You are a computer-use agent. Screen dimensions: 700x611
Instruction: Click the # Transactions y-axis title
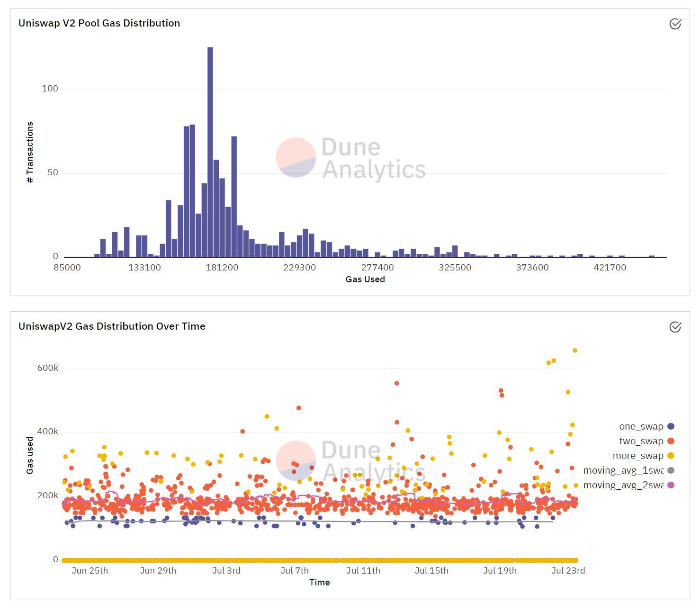pos(30,153)
